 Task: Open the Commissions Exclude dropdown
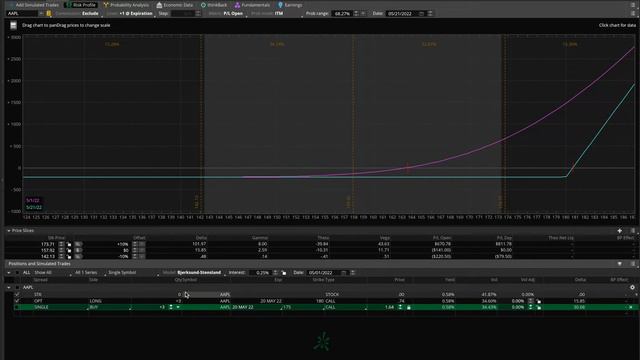[78, 13]
